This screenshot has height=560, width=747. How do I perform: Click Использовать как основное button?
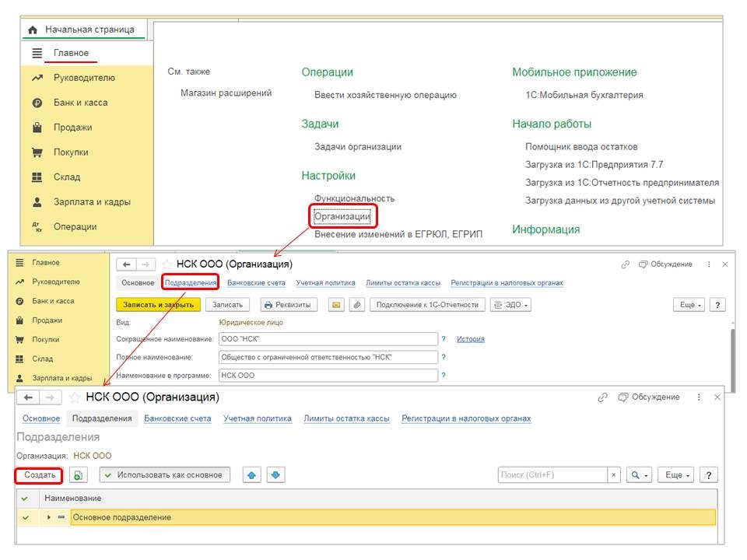[x=164, y=475]
